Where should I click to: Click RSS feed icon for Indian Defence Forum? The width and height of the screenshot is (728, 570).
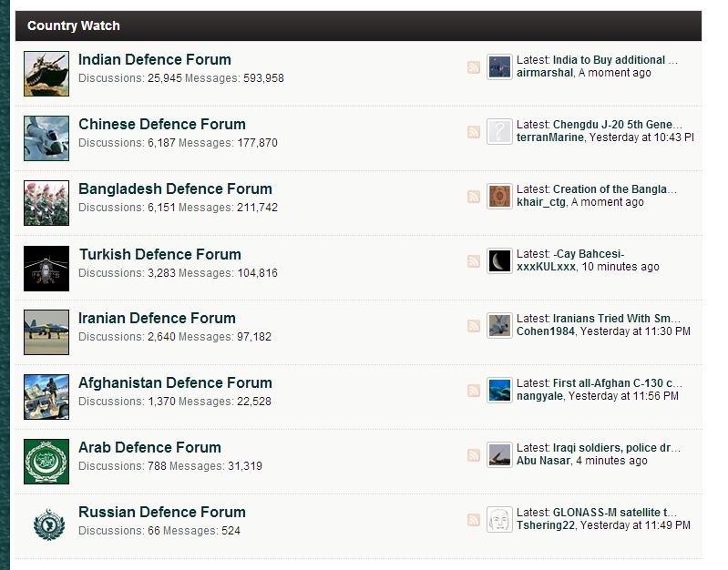(473, 67)
